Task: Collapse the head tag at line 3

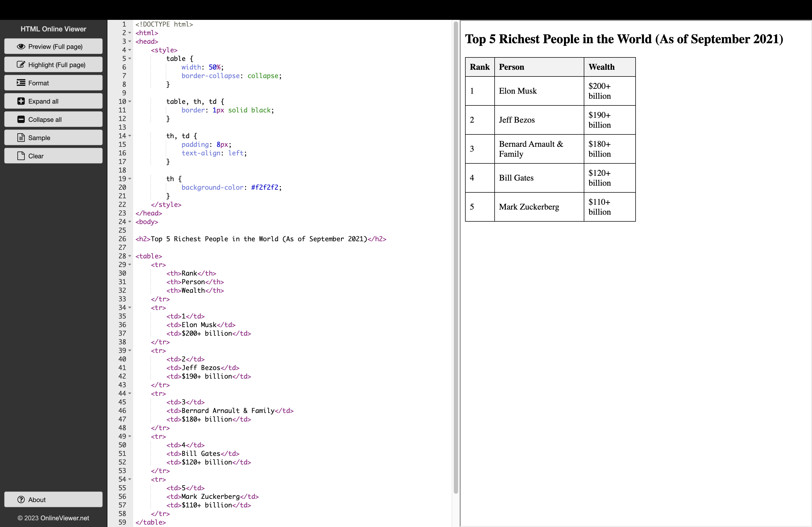Action: (x=130, y=42)
